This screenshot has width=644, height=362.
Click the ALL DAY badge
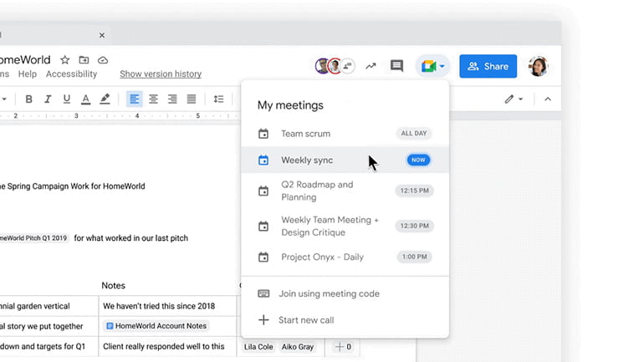tap(414, 134)
